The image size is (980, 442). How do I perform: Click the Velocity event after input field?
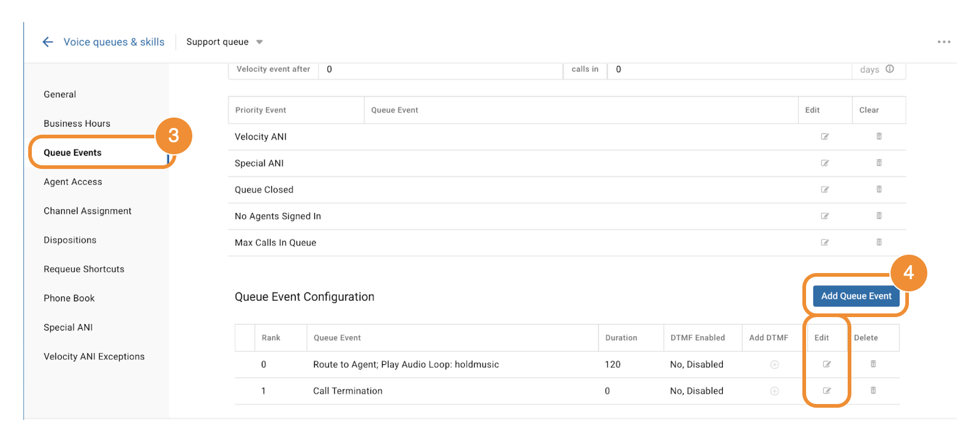pyautogui.click(x=440, y=70)
